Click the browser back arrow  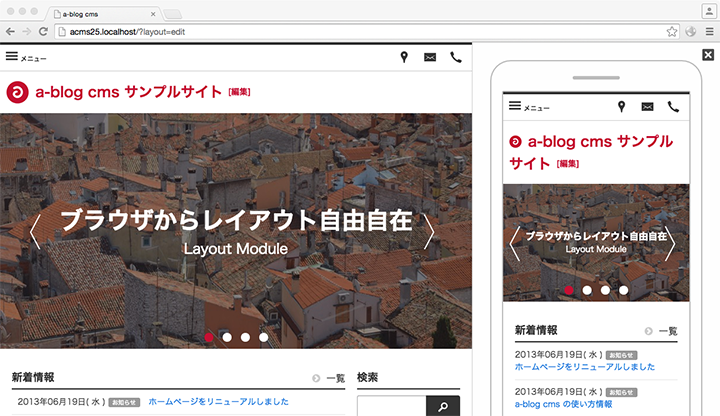(x=10, y=32)
